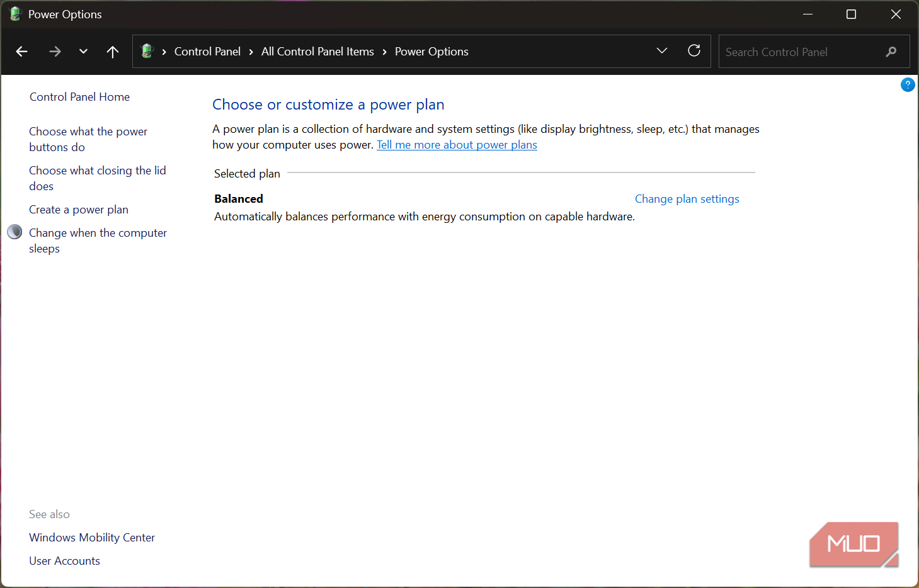Go back with the back arrow
919x588 pixels.
(x=22, y=52)
